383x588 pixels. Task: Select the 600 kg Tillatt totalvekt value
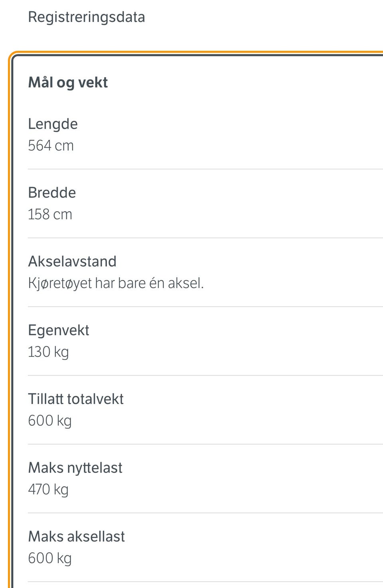[x=50, y=421]
